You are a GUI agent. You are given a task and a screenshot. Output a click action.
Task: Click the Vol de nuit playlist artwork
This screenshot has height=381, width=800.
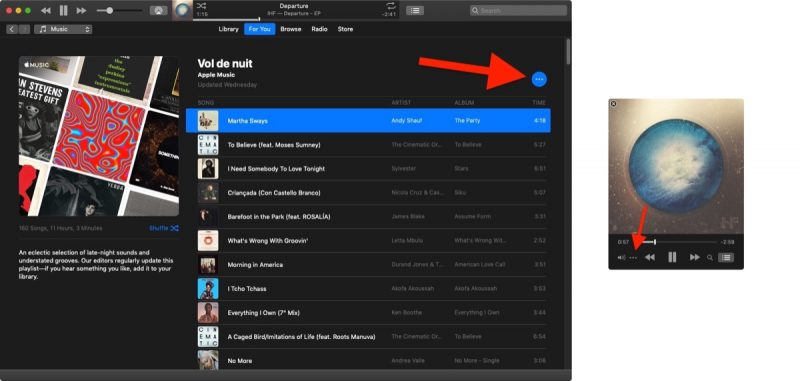99,136
